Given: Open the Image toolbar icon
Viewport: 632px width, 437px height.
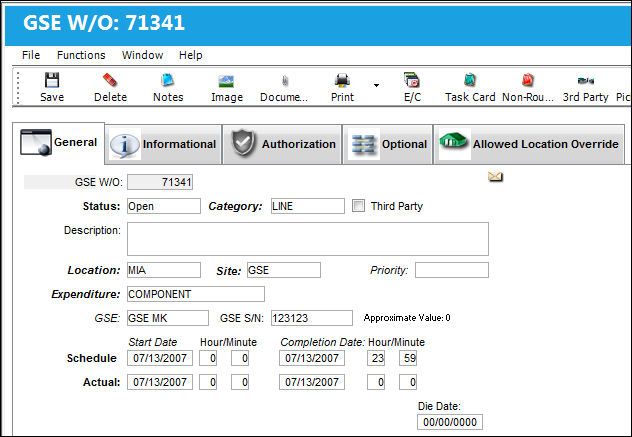Looking at the screenshot, I should coord(227,81).
